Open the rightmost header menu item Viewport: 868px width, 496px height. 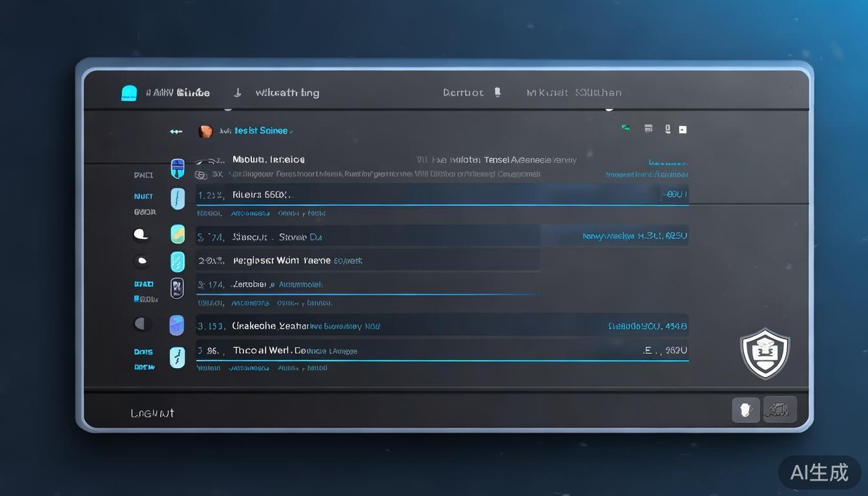coord(573,92)
